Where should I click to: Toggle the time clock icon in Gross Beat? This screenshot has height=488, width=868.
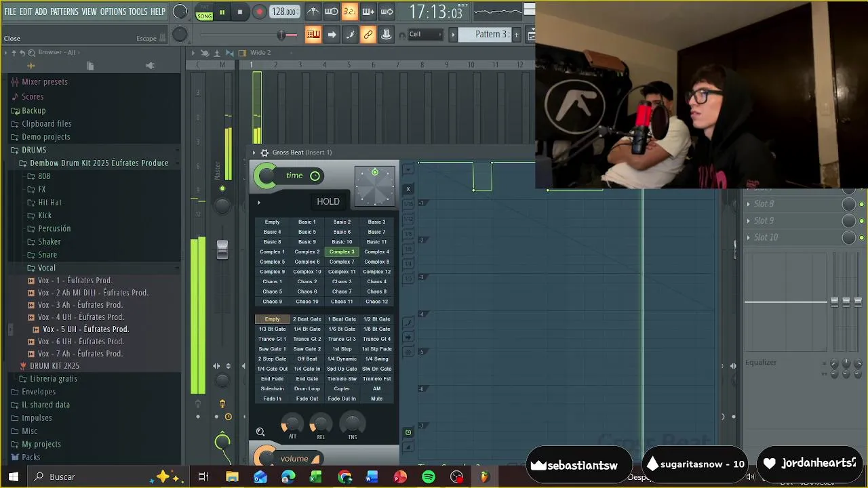[315, 176]
